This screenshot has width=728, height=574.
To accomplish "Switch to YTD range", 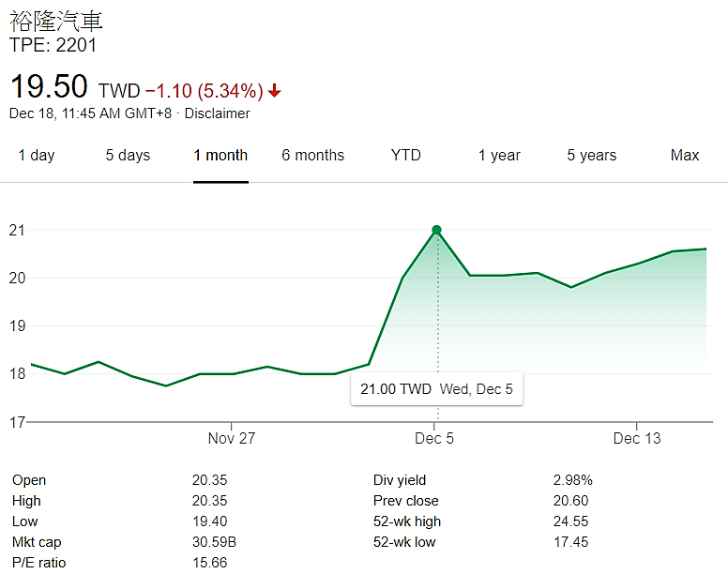I will (x=406, y=155).
